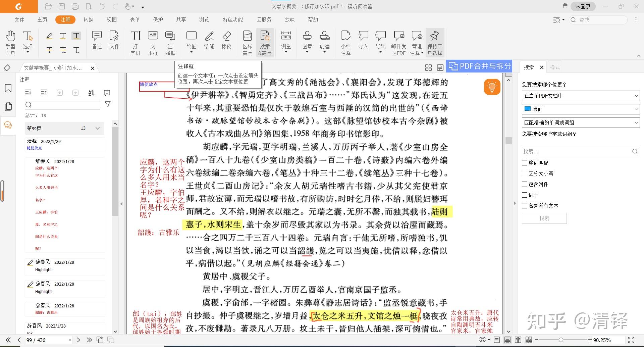Go to the next page arrow
644x347 pixels.
click(78, 340)
